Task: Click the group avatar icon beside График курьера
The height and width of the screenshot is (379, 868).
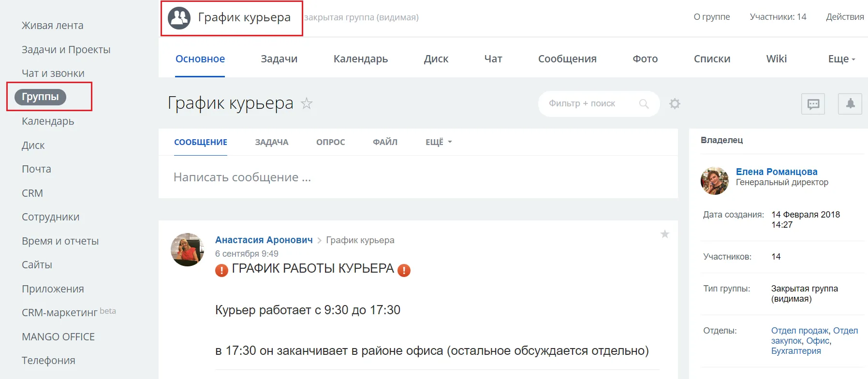Action: click(179, 18)
